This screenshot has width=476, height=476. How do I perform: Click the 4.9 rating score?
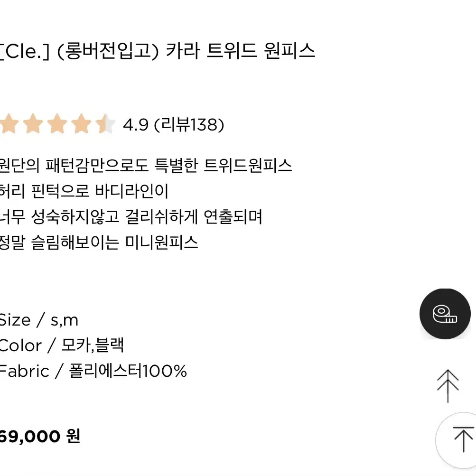point(136,125)
